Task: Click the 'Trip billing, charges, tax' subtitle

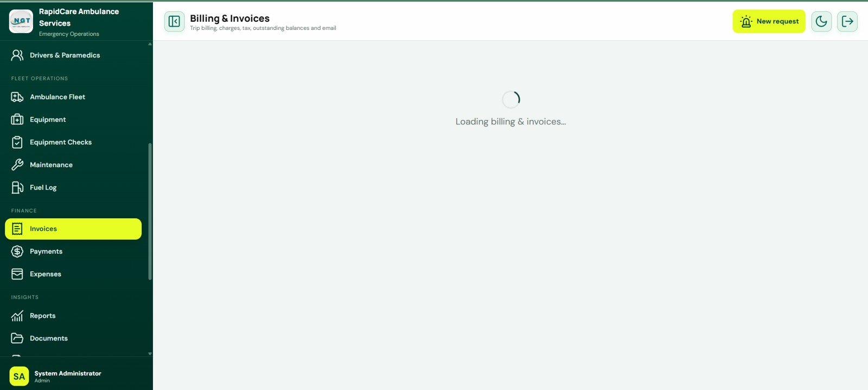Action: tap(263, 28)
